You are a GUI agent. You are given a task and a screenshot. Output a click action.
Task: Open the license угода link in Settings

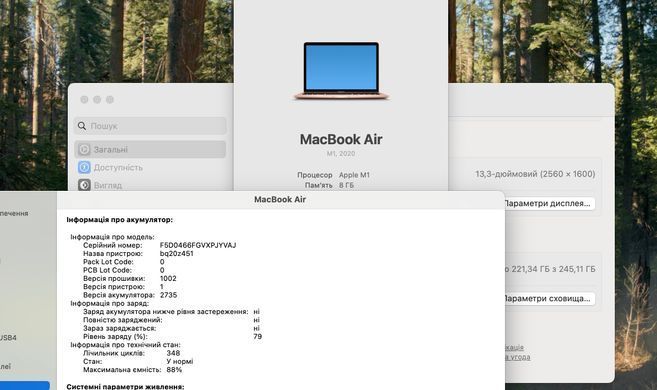coord(517,357)
